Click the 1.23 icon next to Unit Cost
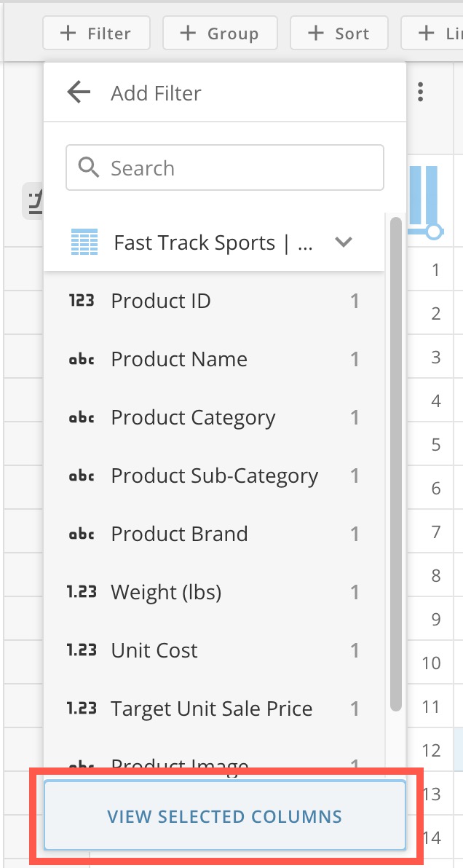 point(82,650)
